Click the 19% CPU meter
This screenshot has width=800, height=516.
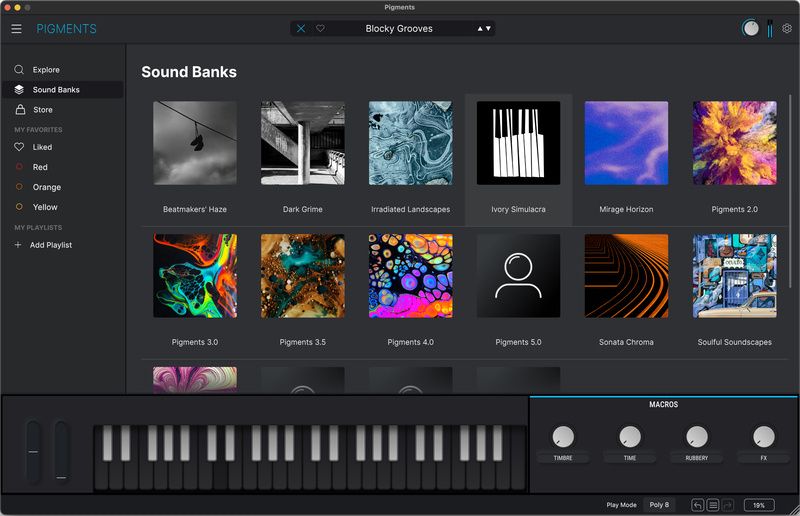[759, 505]
